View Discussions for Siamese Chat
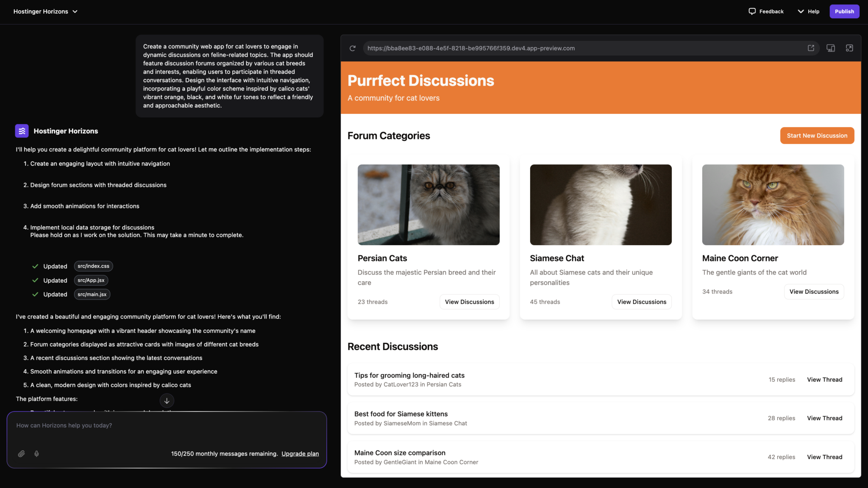The image size is (868, 488). point(641,302)
